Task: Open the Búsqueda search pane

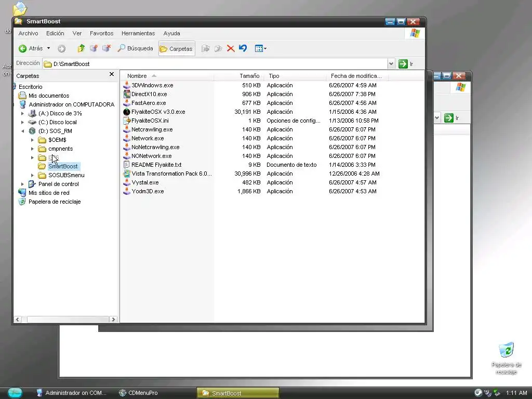Action: click(135, 48)
